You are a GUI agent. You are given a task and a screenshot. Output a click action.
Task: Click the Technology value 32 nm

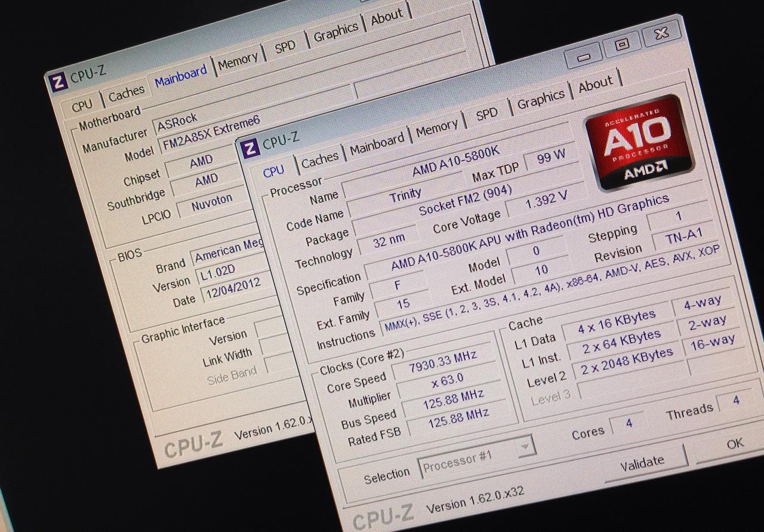[x=389, y=239]
